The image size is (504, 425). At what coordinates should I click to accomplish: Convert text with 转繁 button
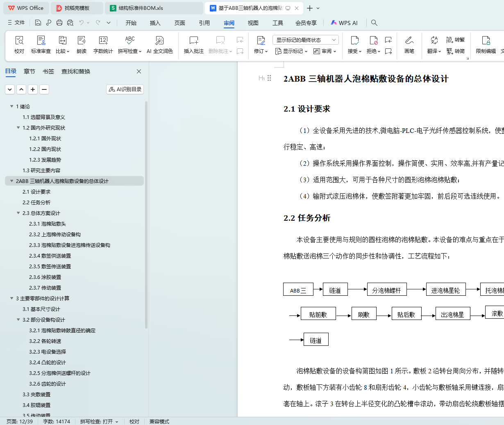tap(455, 40)
